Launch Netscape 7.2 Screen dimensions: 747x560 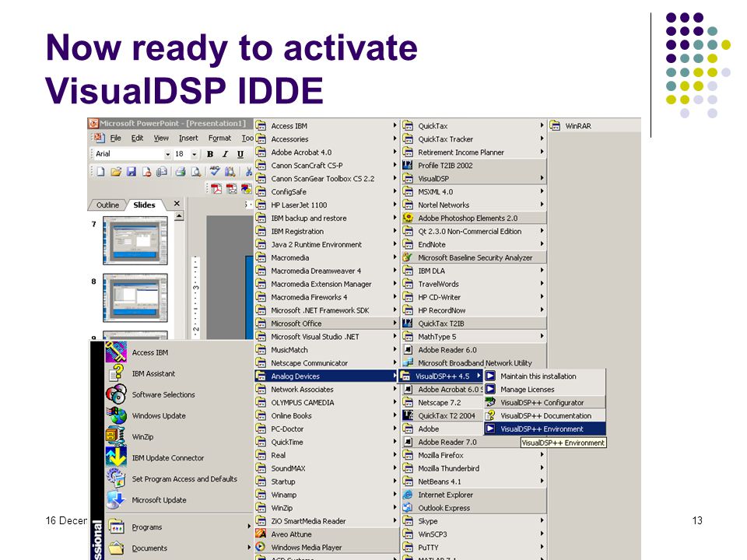(441, 402)
